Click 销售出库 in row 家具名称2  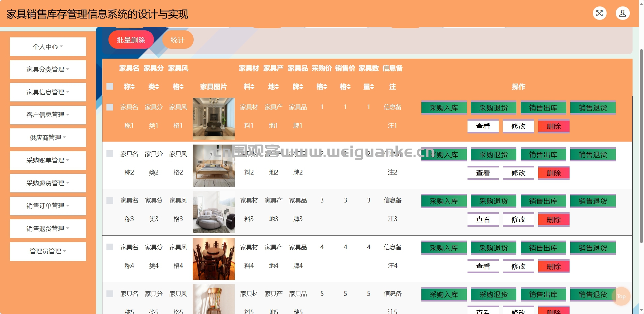click(543, 154)
